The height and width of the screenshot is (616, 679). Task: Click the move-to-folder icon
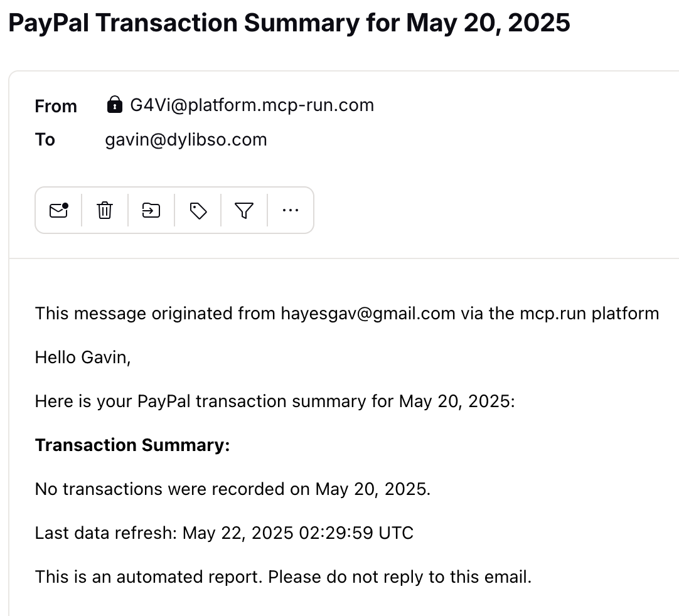151,210
